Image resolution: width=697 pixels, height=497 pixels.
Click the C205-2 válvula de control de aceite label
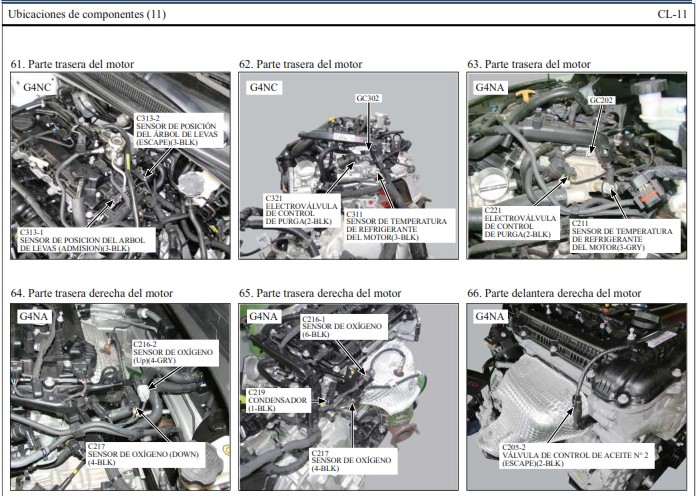pos(578,455)
